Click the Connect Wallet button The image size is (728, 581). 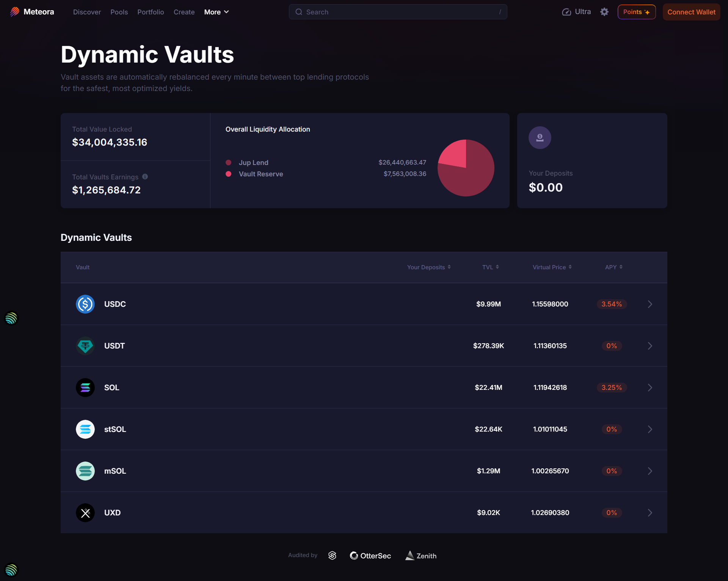point(691,12)
